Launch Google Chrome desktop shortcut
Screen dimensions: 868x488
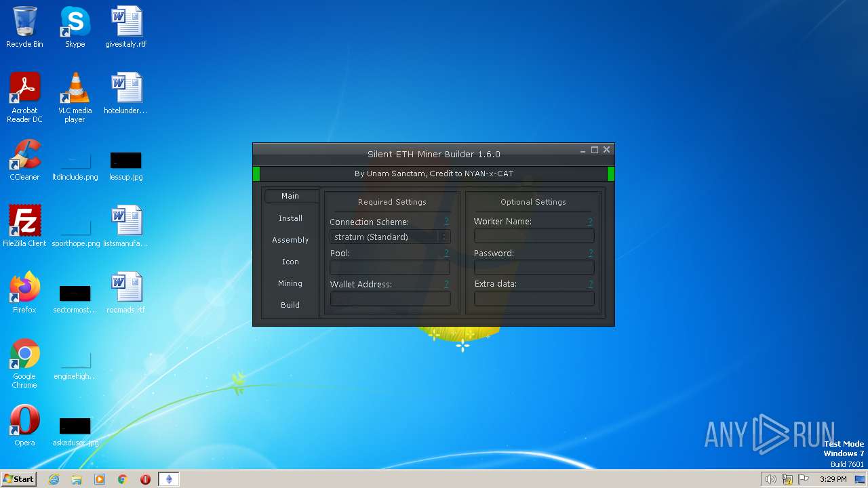[24, 363]
